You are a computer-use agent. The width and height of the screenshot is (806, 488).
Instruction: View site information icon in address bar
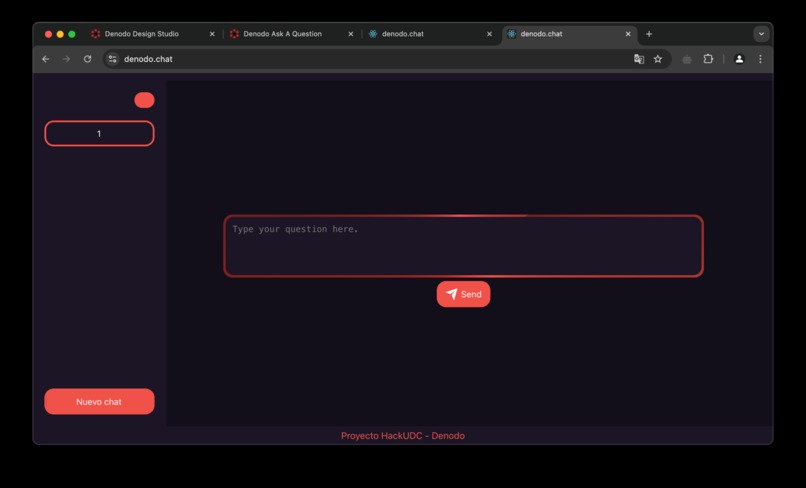(112, 59)
